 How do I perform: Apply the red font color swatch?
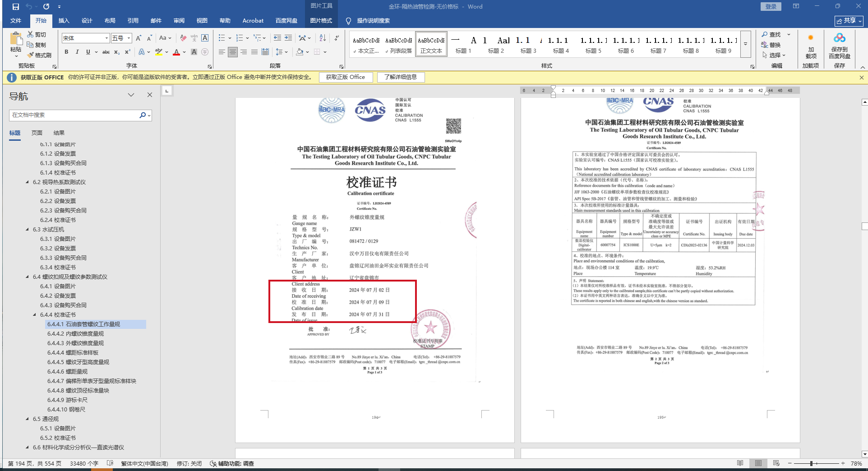(x=176, y=52)
